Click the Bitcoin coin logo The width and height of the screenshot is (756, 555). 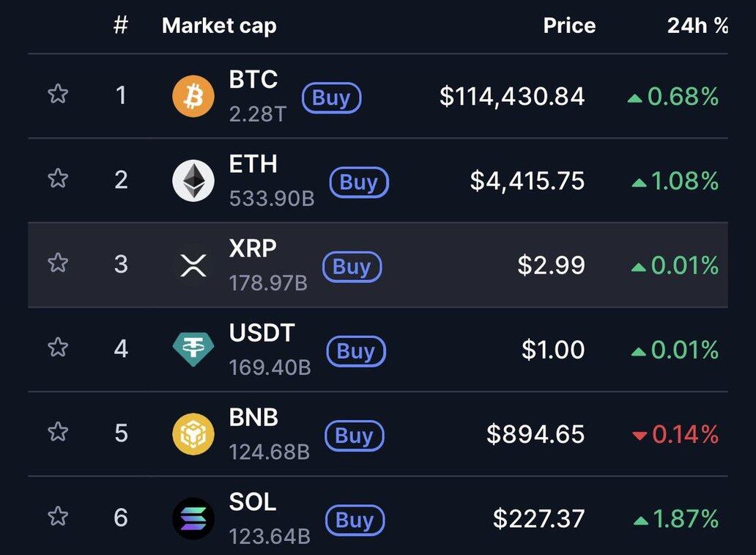pos(193,96)
